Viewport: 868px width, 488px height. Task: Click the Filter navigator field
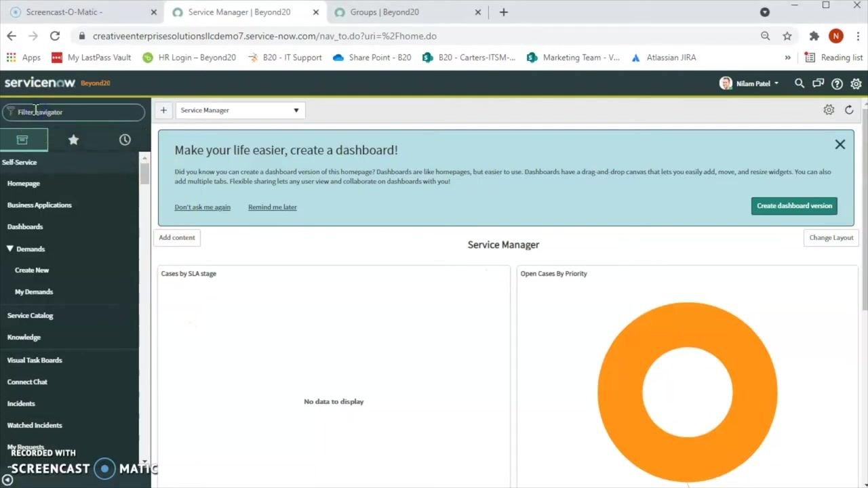(73, 112)
